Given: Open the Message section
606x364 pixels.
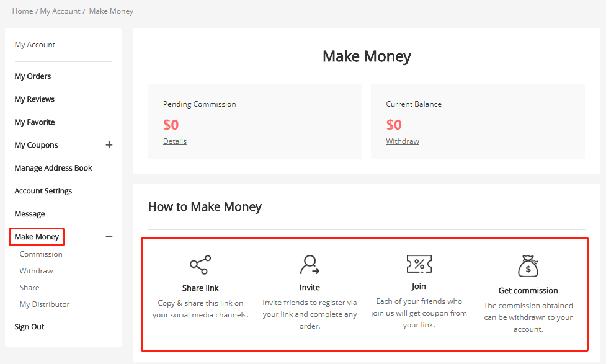Looking at the screenshot, I should coord(30,214).
